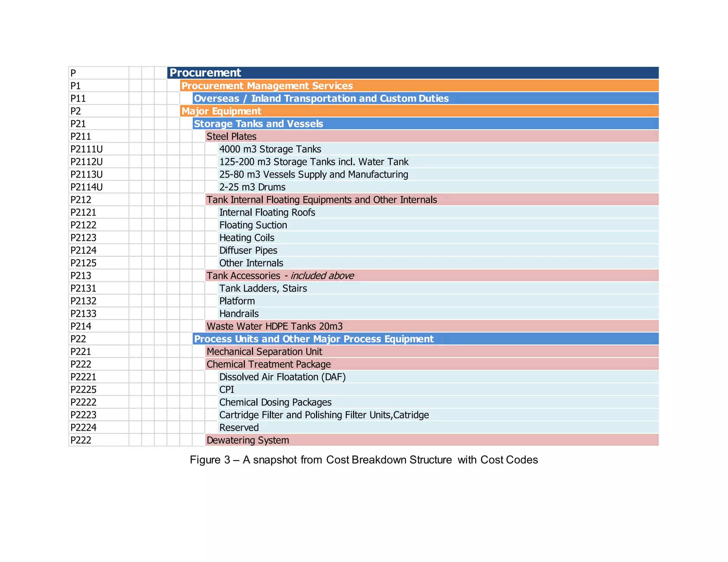Click the CPI entry

tap(438, 389)
